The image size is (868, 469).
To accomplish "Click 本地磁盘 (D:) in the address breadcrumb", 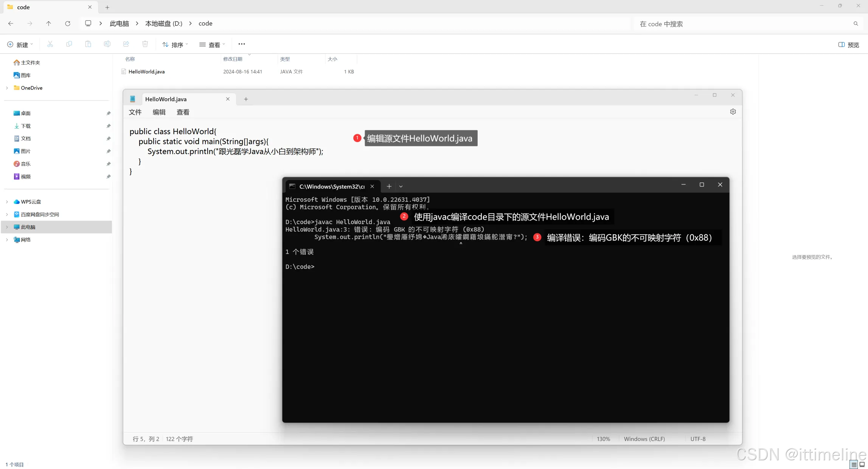I will (163, 23).
